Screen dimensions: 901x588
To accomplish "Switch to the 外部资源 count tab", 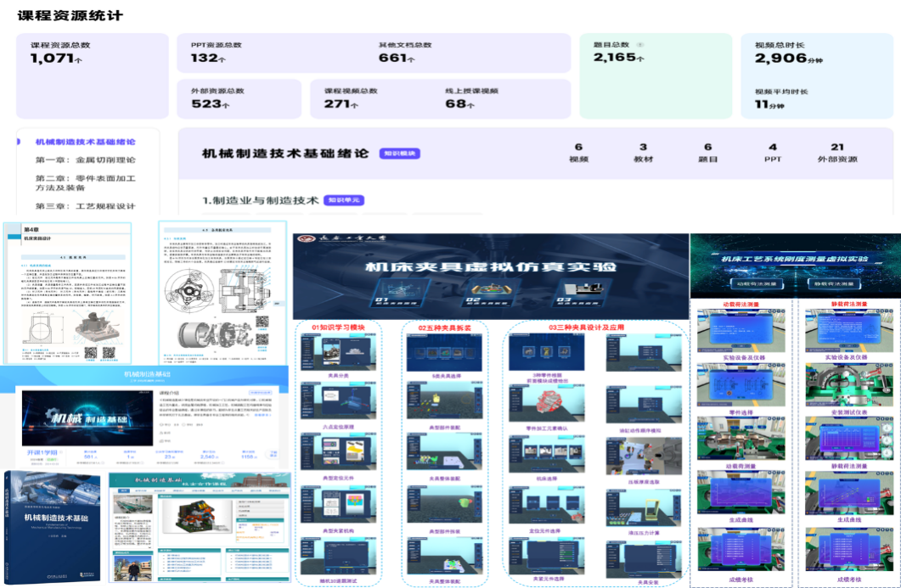I will 836,153.
